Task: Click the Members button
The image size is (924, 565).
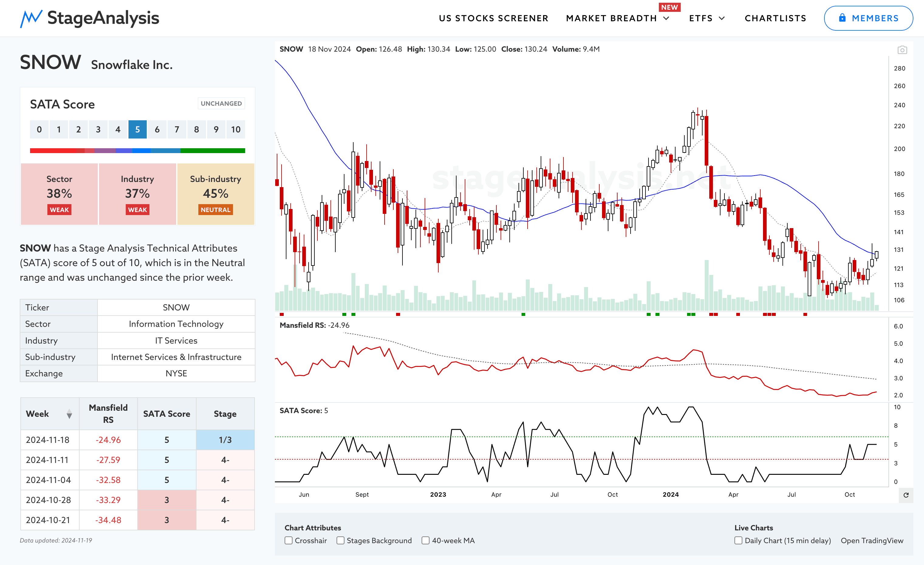Action: (868, 18)
